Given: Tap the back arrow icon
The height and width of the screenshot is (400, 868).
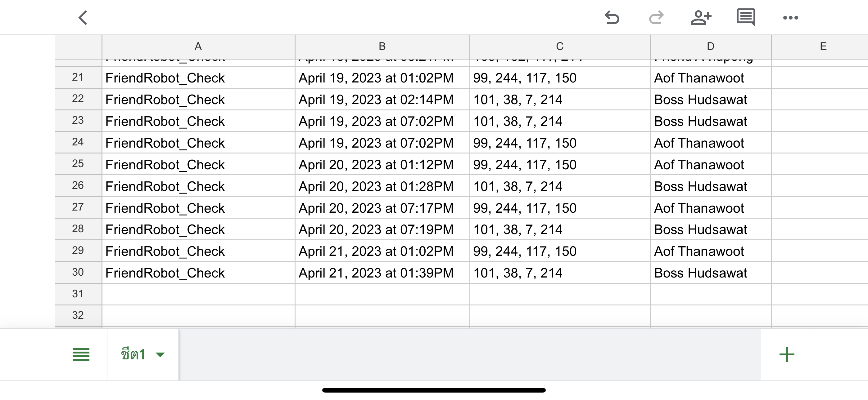Looking at the screenshot, I should click(x=83, y=18).
